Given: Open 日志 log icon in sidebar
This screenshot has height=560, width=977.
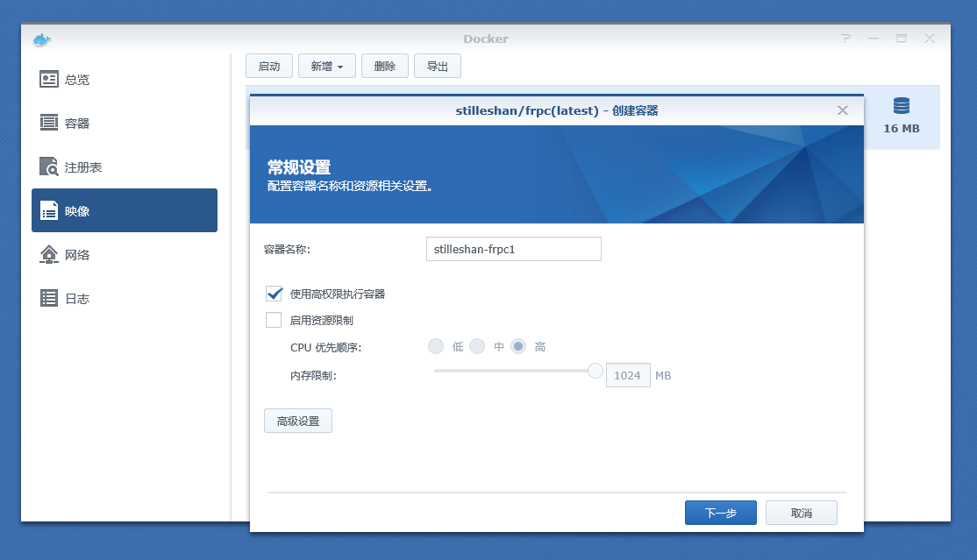Looking at the screenshot, I should pos(48,298).
